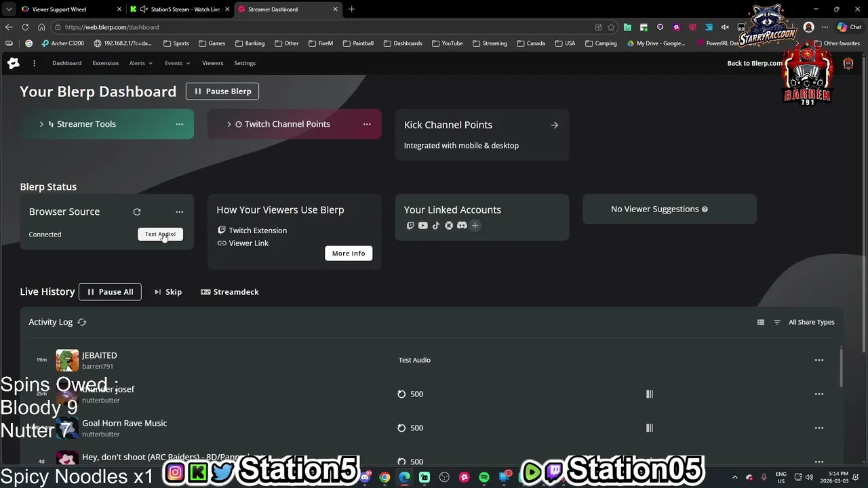Add another linked account with plus icon

tap(475, 226)
